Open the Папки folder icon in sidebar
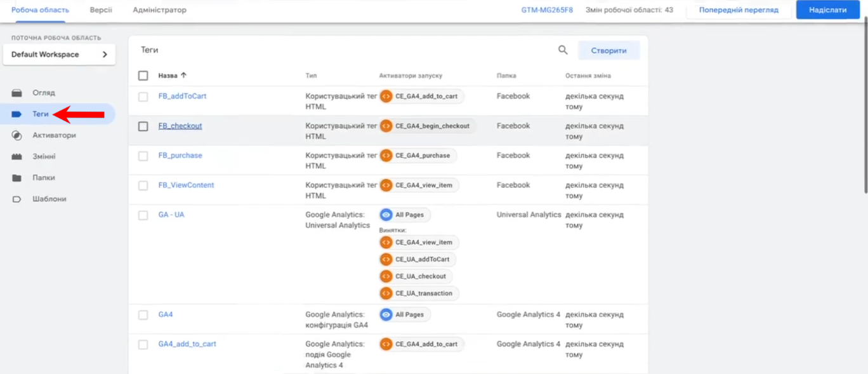This screenshot has width=868, height=374. coord(17,178)
